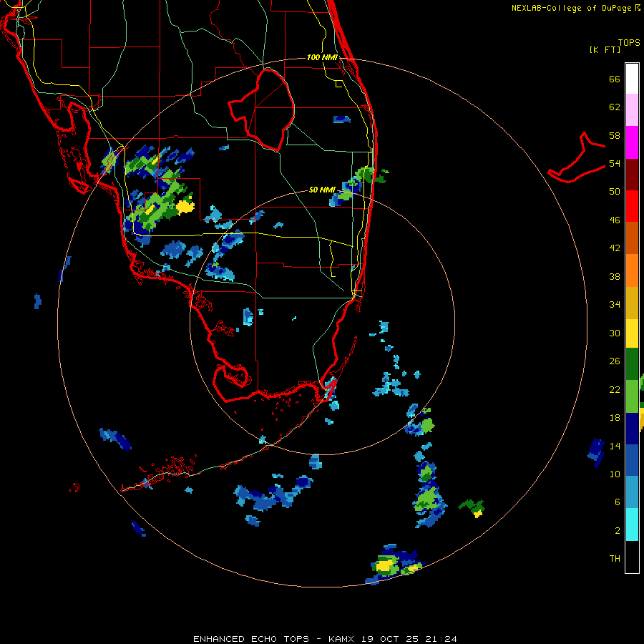Viewport: 644px width, 644px height.
Task: Click the [K FT] units label
Action: 605,49
